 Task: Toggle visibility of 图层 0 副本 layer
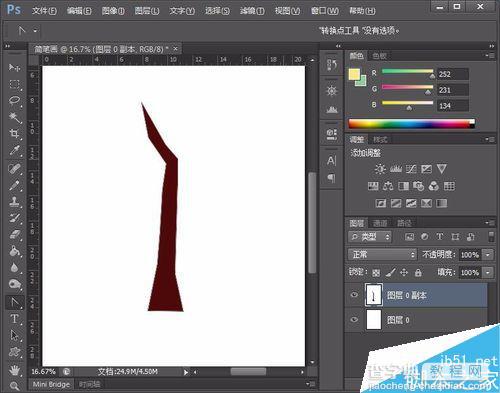pyautogui.click(x=354, y=295)
